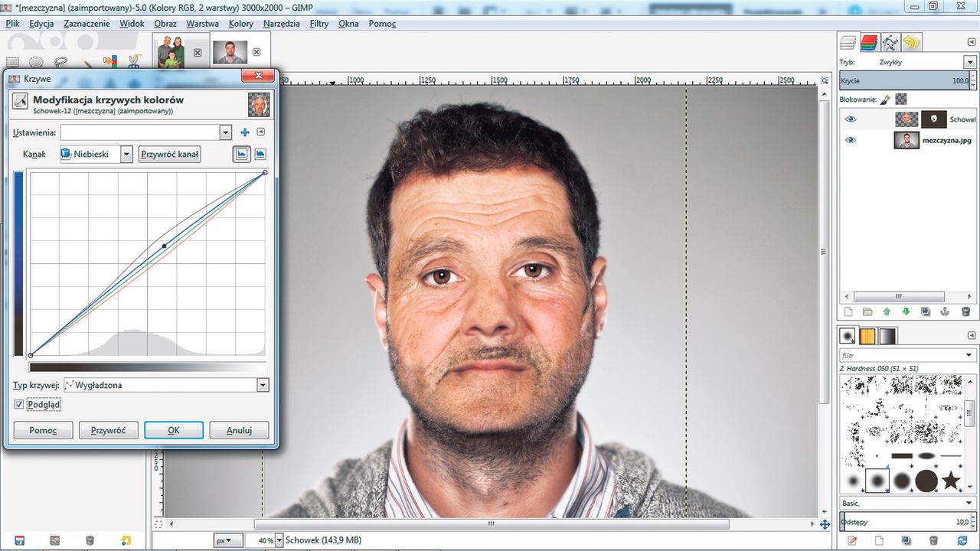Switch to the Channels tab
Screen dimensions: 980x551
click(869, 42)
